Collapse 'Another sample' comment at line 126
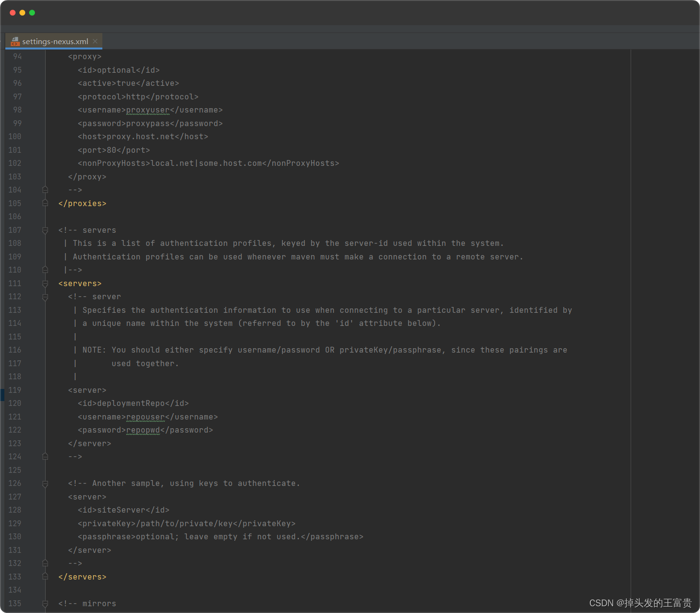This screenshot has width=700, height=613. (x=45, y=484)
